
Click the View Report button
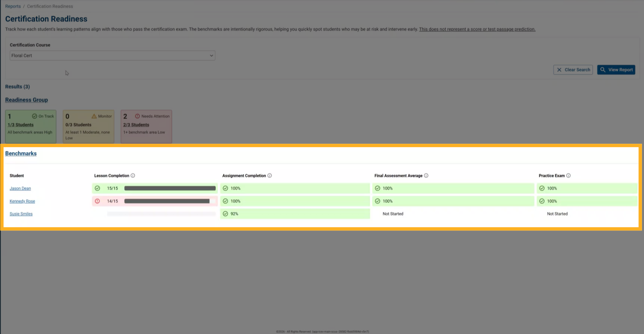[x=616, y=70]
